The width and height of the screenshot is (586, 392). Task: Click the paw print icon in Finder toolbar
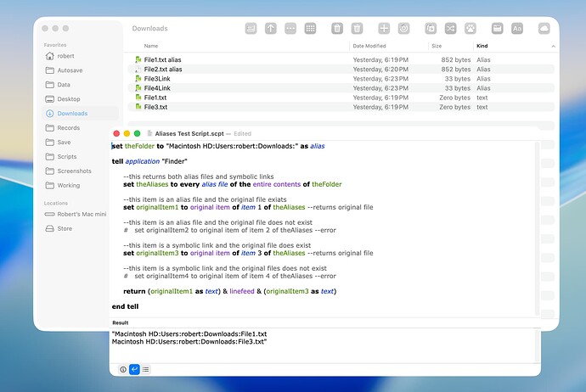click(x=470, y=28)
